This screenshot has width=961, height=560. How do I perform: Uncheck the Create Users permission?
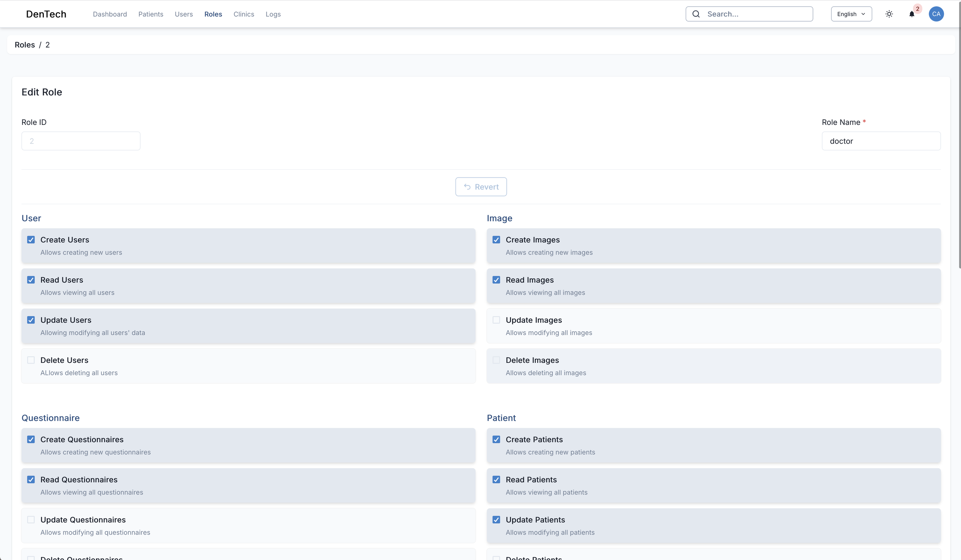pos(31,240)
